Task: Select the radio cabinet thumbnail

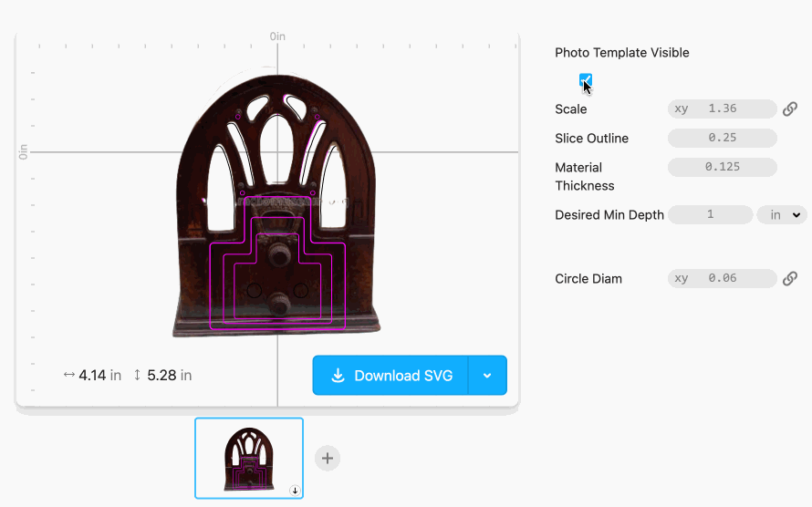Action: pyautogui.click(x=249, y=459)
